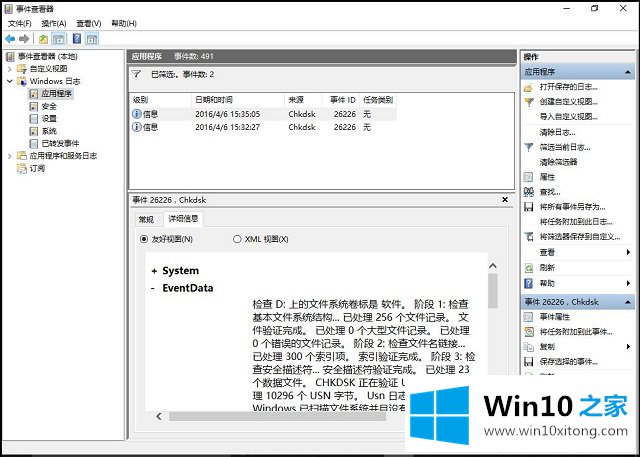Click 筛选当前日志 filter action

click(x=570, y=146)
